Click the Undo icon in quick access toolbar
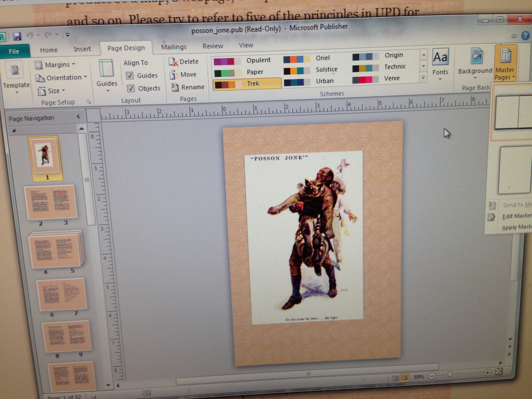The image size is (532, 399). click(30, 36)
